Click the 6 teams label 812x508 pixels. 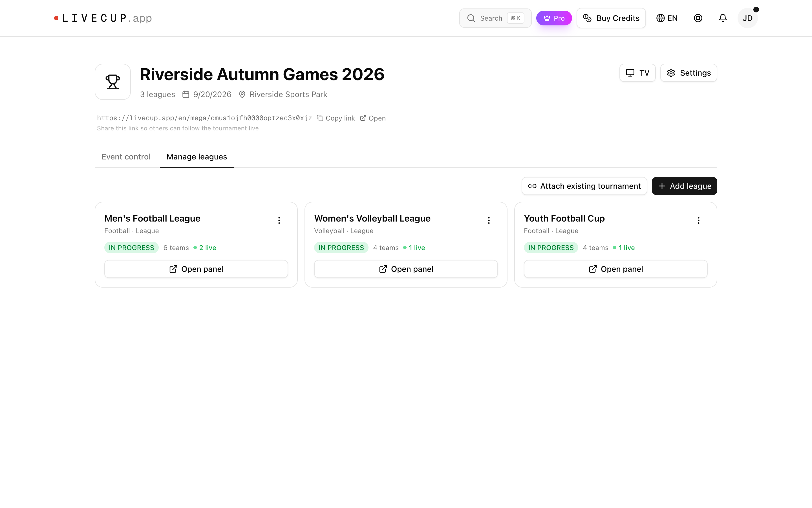coord(176,248)
